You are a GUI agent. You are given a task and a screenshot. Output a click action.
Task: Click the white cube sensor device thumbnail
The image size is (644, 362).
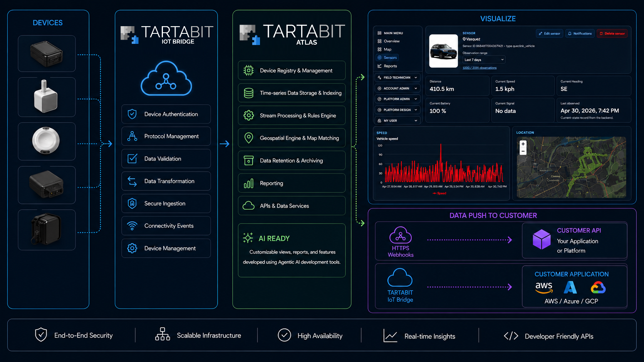pos(46,97)
